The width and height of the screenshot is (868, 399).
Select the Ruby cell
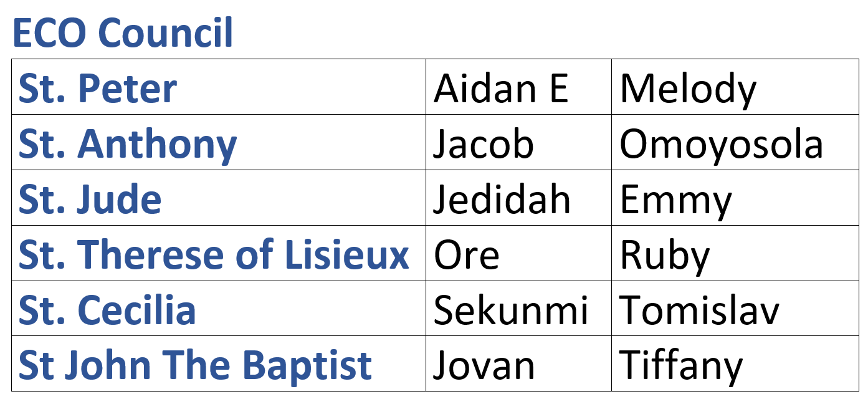tap(735, 253)
